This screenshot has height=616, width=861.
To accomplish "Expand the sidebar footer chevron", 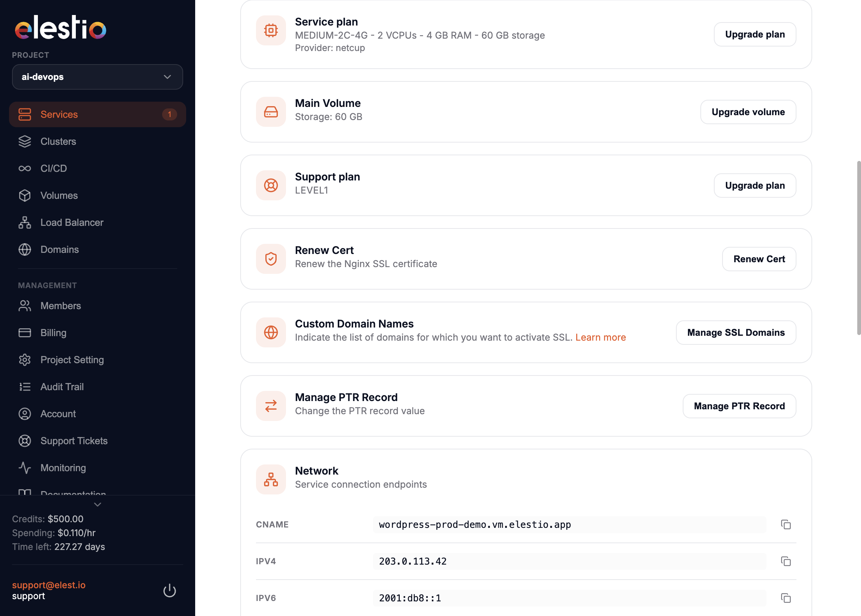I will (x=98, y=505).
